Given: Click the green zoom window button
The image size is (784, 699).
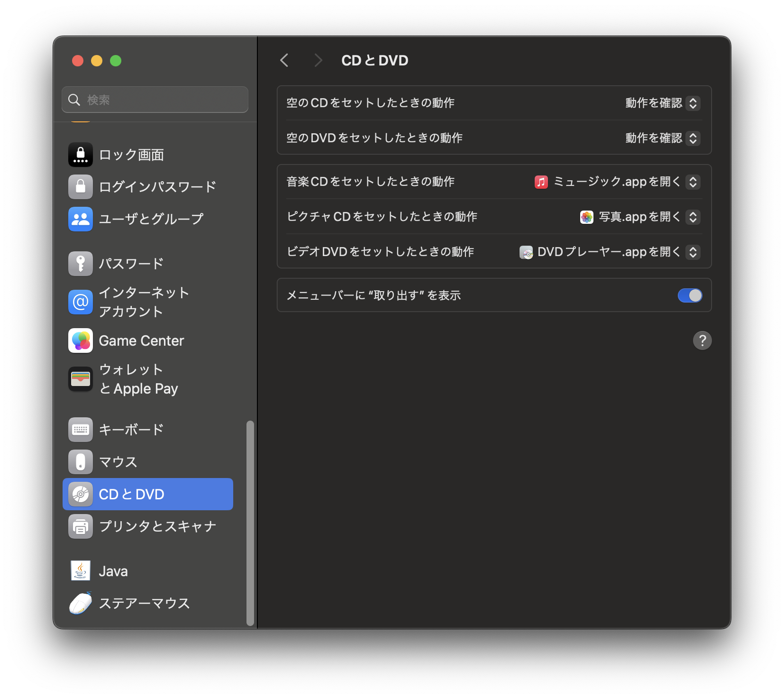Looking at the screenshot, I should [116, 61].
